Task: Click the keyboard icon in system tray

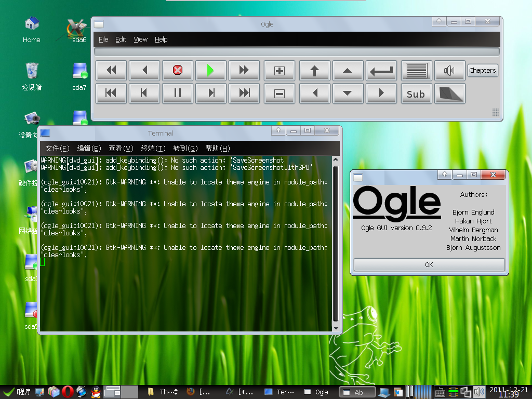Action: click(440, 392)
